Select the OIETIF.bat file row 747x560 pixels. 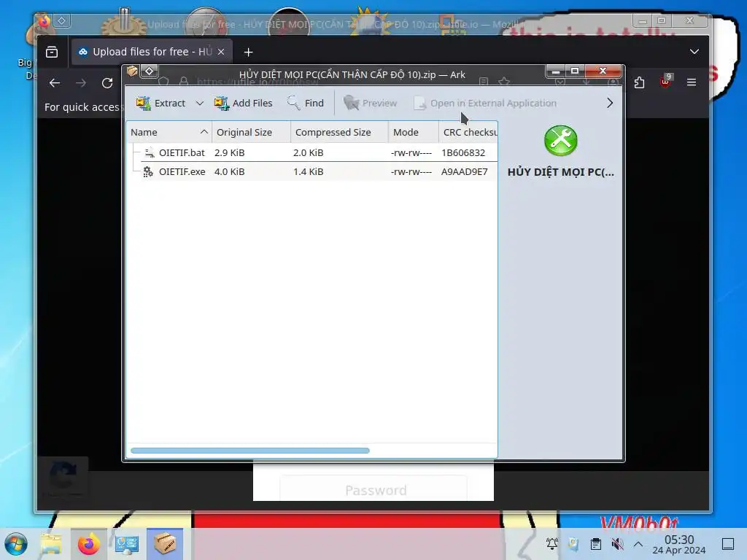(x=312, y=152)
